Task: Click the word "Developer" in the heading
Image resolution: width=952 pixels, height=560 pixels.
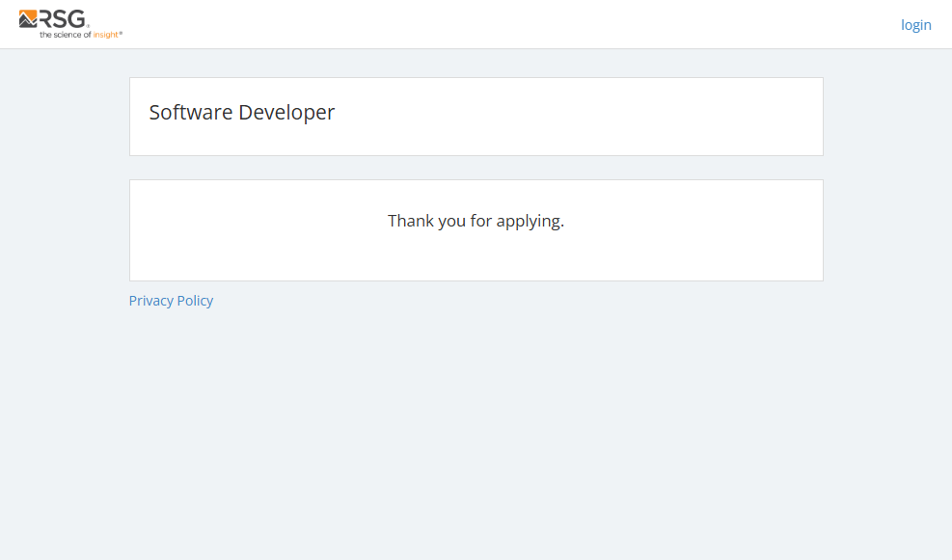Action: pyautogui.click(x=286, y=112)
